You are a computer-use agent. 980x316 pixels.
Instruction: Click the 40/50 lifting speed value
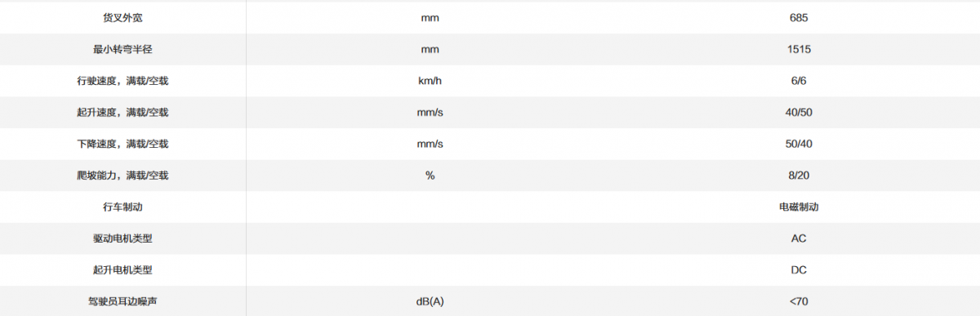(799, 112)
